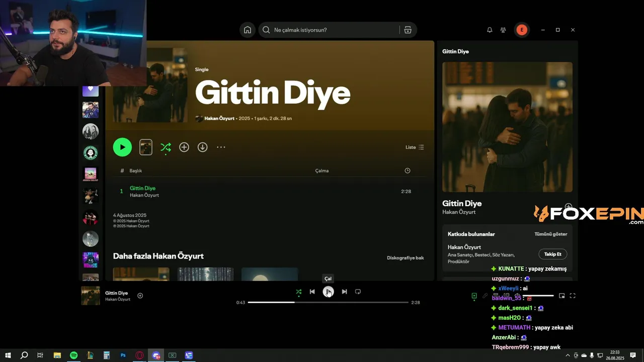The image size is (644, 362).
Task: Click 'Daha fazla Hakan Özyurt' heading
Action: coord(158,256)
